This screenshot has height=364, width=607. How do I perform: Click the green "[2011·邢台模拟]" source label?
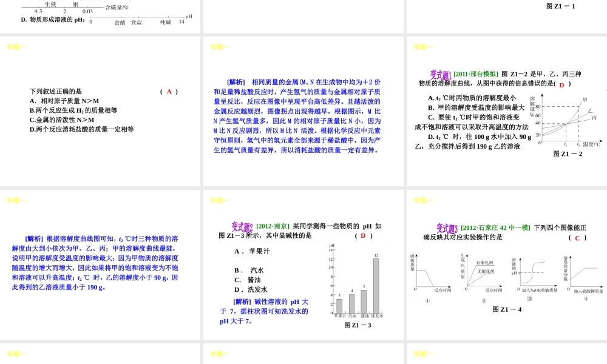(476, 74)
